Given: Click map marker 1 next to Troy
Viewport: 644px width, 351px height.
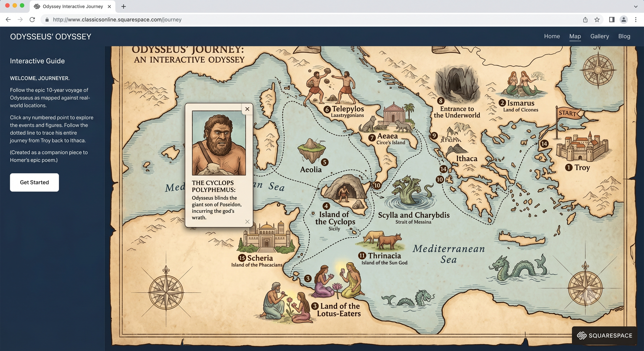Looking at the screenshot, I should coord(569,168).
